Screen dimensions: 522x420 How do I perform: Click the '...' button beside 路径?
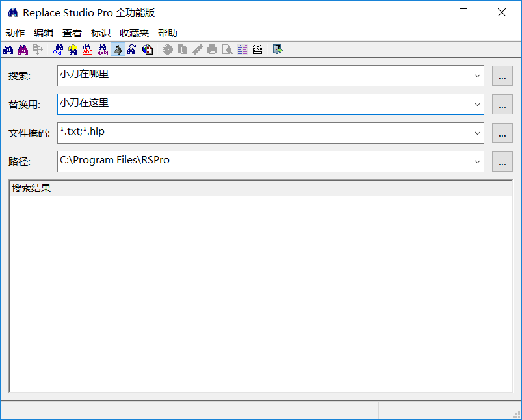click(502, 162)
